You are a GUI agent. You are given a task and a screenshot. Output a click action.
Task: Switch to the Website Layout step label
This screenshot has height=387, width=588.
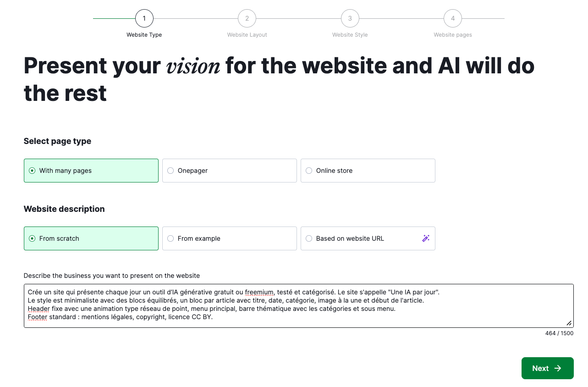tap(247, 35)
